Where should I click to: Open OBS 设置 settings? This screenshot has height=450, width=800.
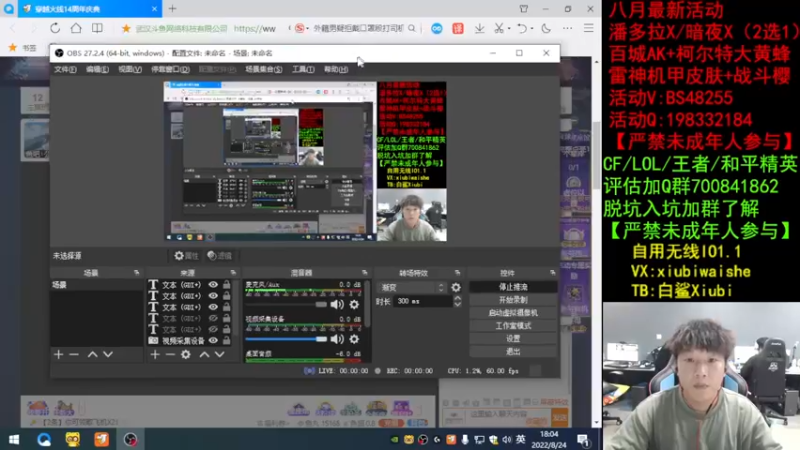click(513, 338)
